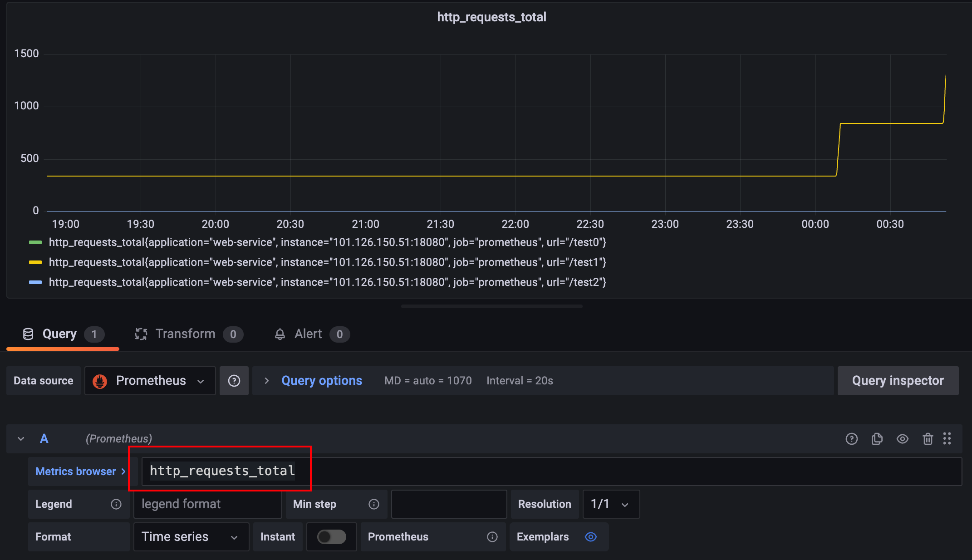Toggle query A visibility eye icon
The height and width of the screenshot is (560, 972).
[902, 439]
